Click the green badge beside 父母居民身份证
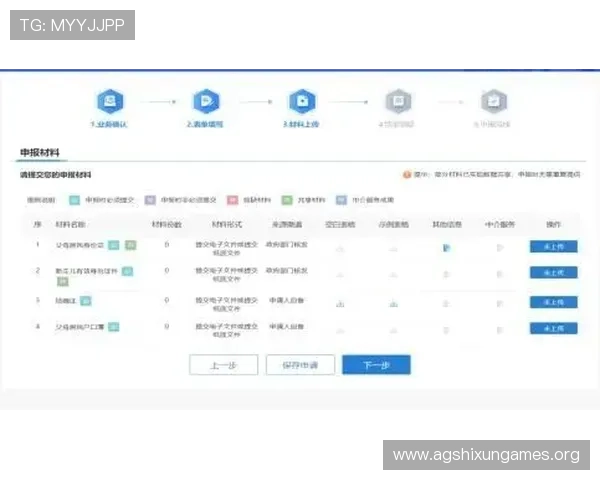The image size is (600, 480). pyautogui.click(x=130, y=245)
